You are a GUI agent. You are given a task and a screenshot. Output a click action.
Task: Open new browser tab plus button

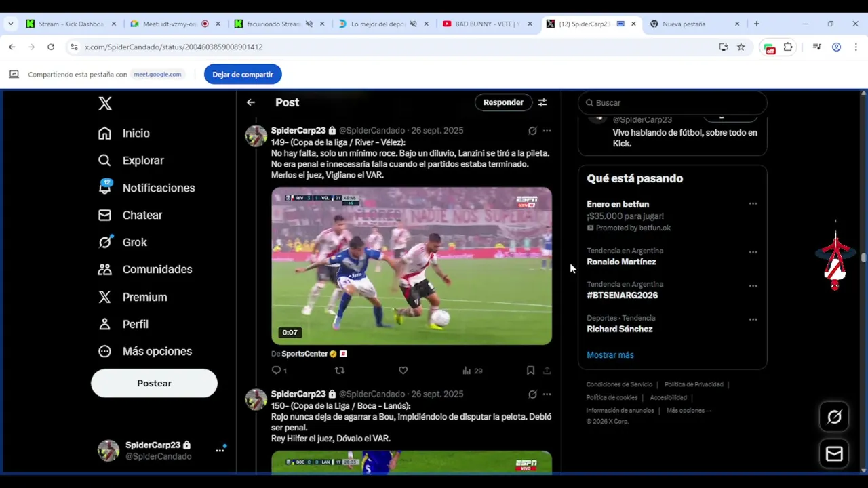[757, 24]
